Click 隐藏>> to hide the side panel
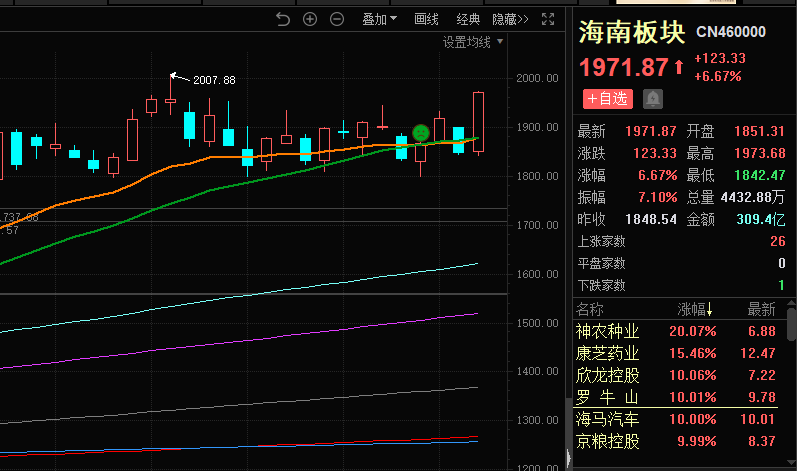This screenshot has height=471, width=797. (510, 19)
